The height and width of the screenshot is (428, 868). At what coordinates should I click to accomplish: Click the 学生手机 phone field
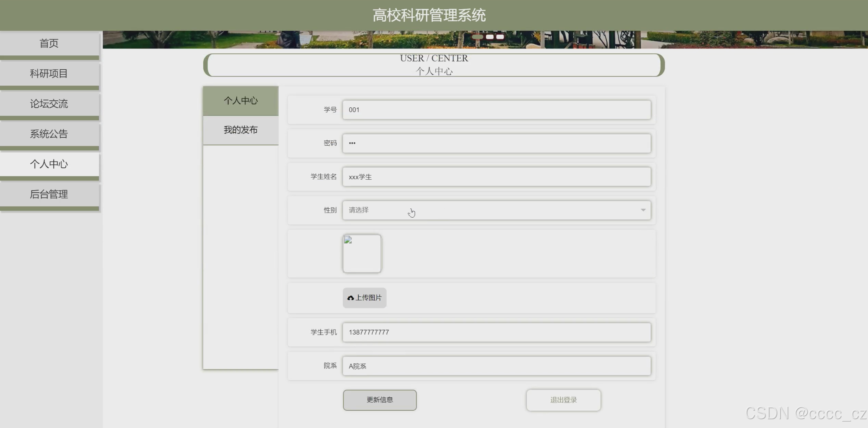point(496,332)
